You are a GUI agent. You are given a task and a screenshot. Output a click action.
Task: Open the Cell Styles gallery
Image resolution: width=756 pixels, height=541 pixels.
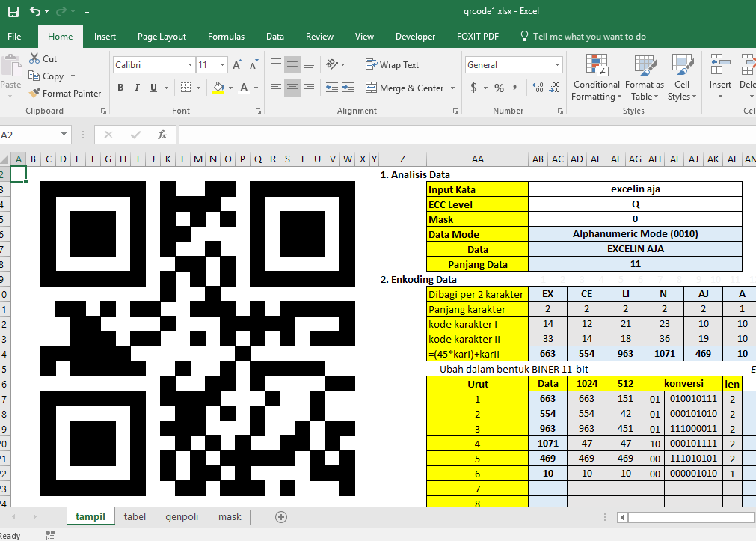click(682, 77)
